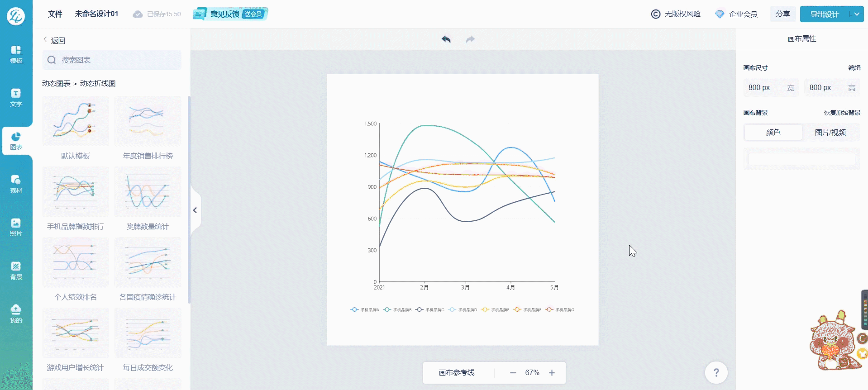Click the 分享 share button
This screenshot has width=868, height=390.
pyautogui.click(x=783, y=14)
